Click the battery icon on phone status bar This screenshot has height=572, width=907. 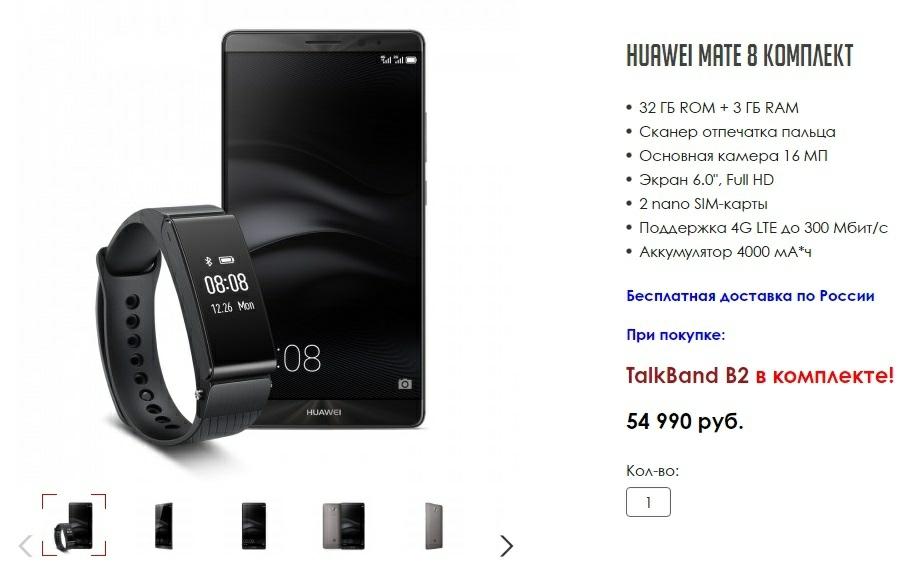pos(411,60)
